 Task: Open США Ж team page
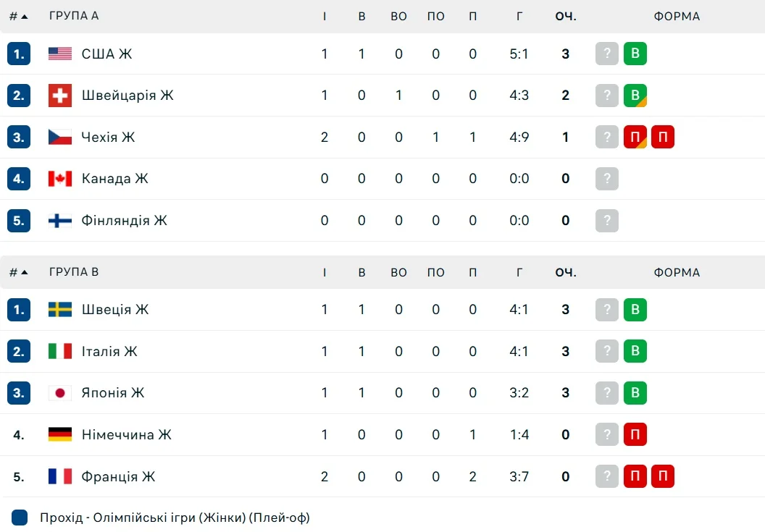(x=106, y=54)
